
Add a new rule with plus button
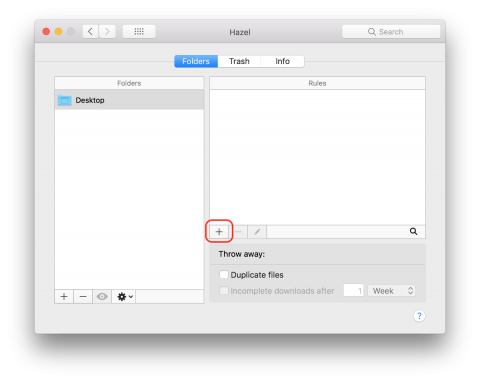click(x=219, y=232)
